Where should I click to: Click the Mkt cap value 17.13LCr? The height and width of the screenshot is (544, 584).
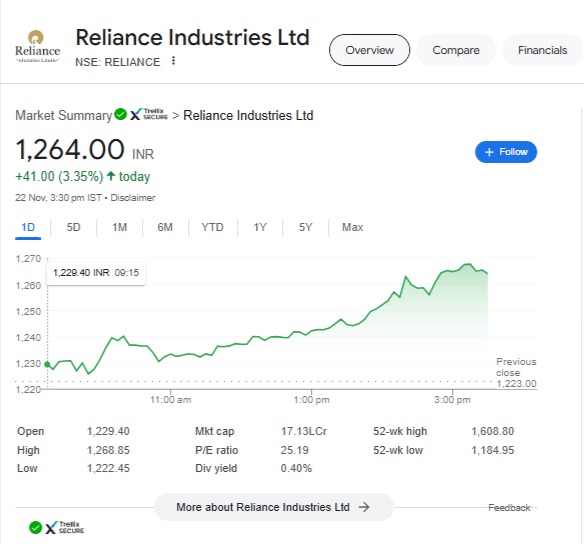coord(304,431)
